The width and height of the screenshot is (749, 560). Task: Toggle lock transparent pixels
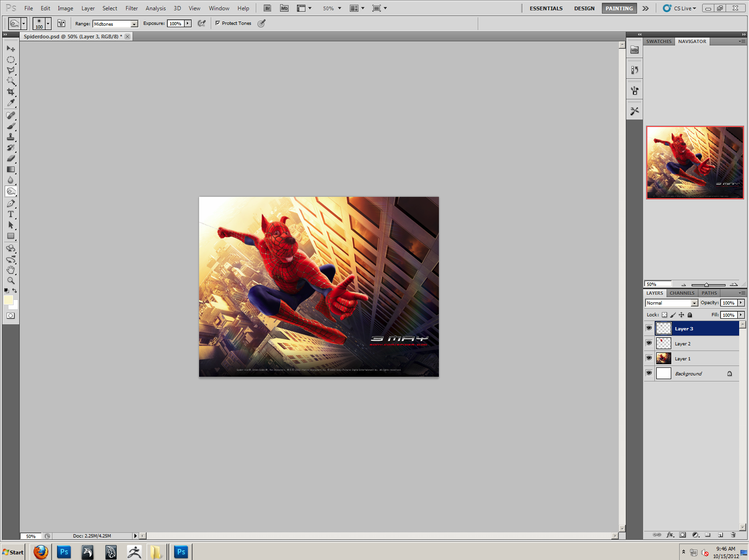click(x=664, y=315)
